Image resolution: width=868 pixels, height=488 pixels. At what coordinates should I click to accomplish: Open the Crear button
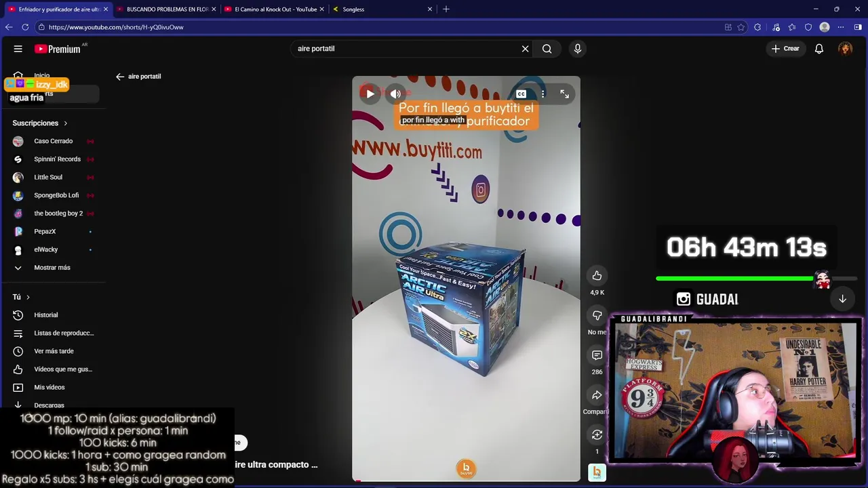(785, 49)
